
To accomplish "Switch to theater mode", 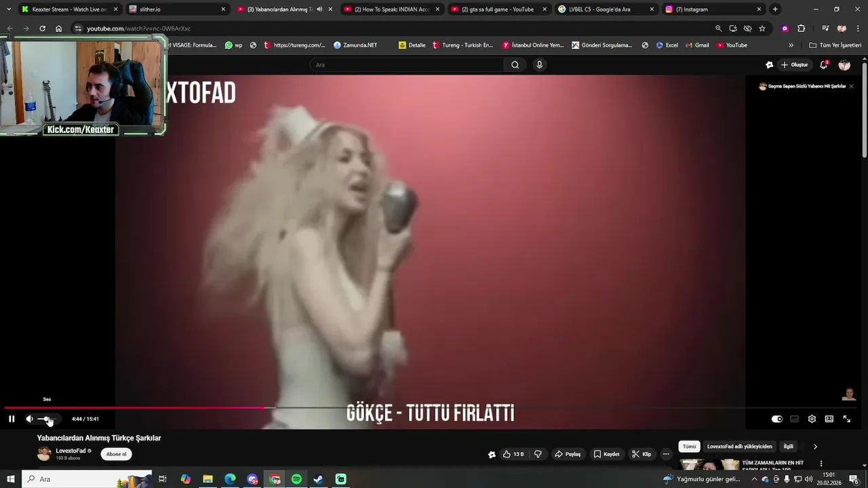I will pos(829,419).
